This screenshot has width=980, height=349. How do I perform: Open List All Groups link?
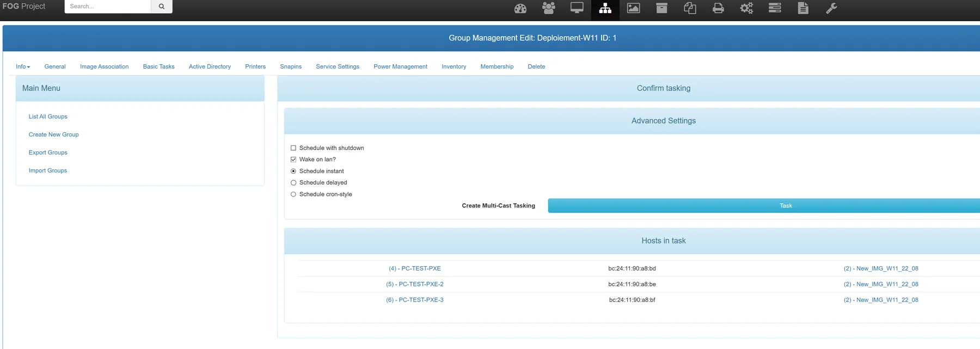click(48, 117)
